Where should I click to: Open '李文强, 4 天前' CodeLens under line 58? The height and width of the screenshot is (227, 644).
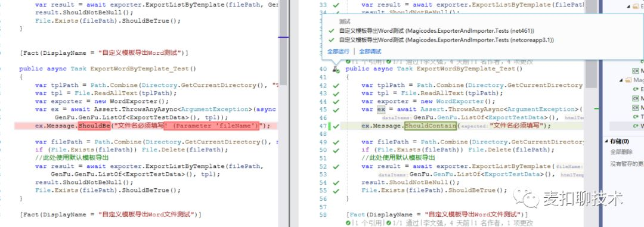click(447, 223)
